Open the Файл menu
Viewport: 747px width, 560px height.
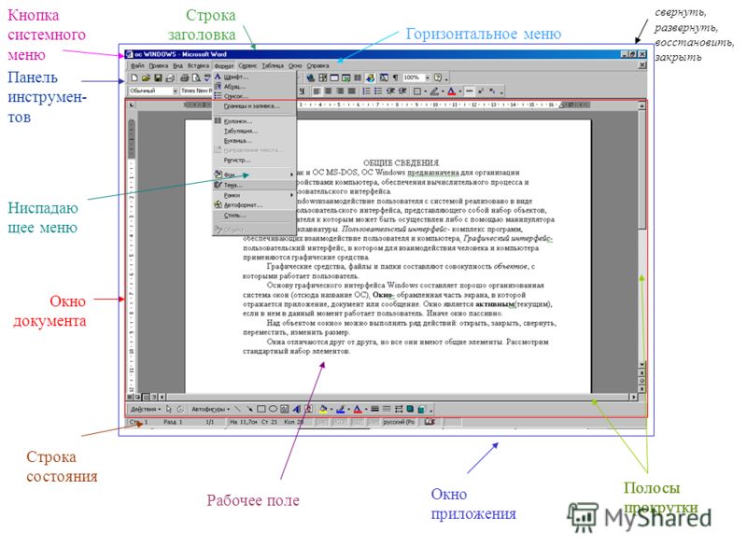click(x=137, y=65)
